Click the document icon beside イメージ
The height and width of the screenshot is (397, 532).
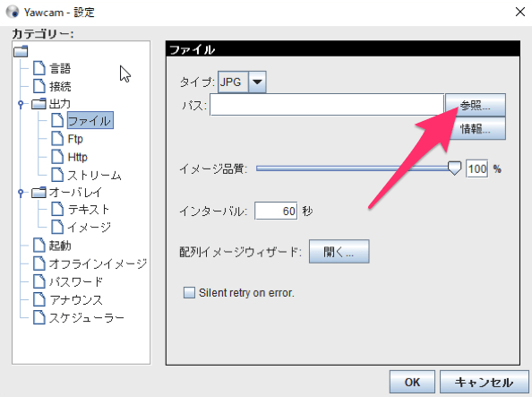tap(57, 227)
